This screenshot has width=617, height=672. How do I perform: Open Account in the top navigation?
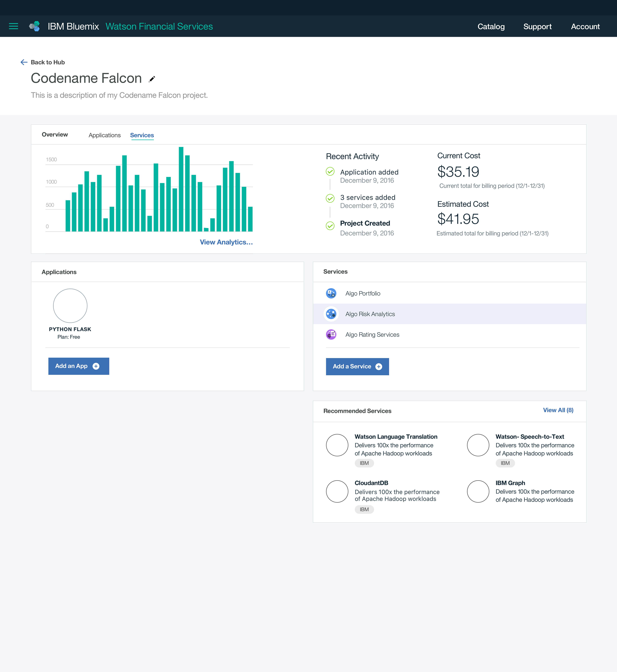(585, 26)
